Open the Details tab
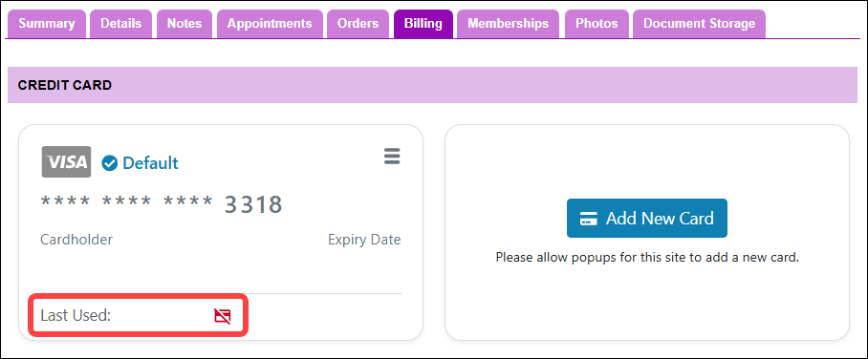The height and width of the screenshot is (359, 868). coord(120,24)
